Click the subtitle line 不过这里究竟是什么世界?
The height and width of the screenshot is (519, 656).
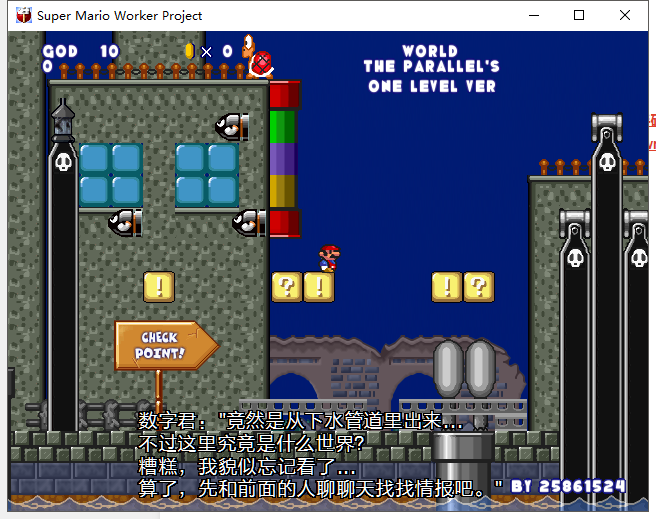tap(251, 443)
